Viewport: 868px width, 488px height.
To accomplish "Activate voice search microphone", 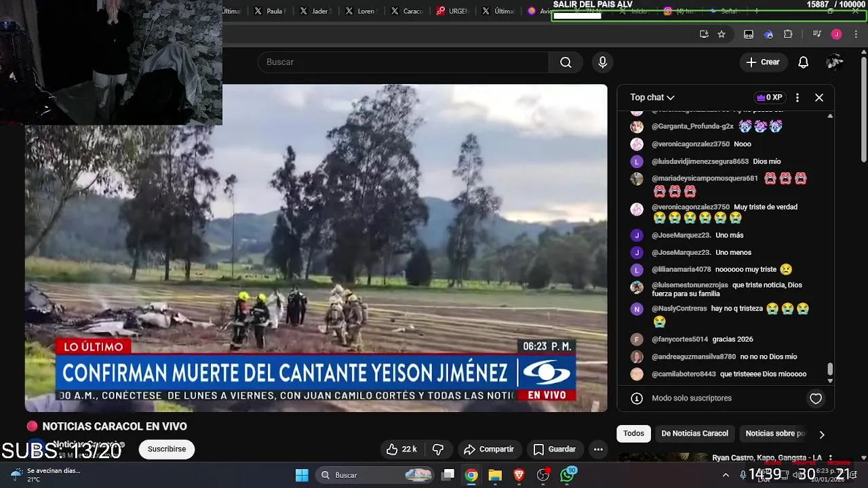I will pos(603,62).
